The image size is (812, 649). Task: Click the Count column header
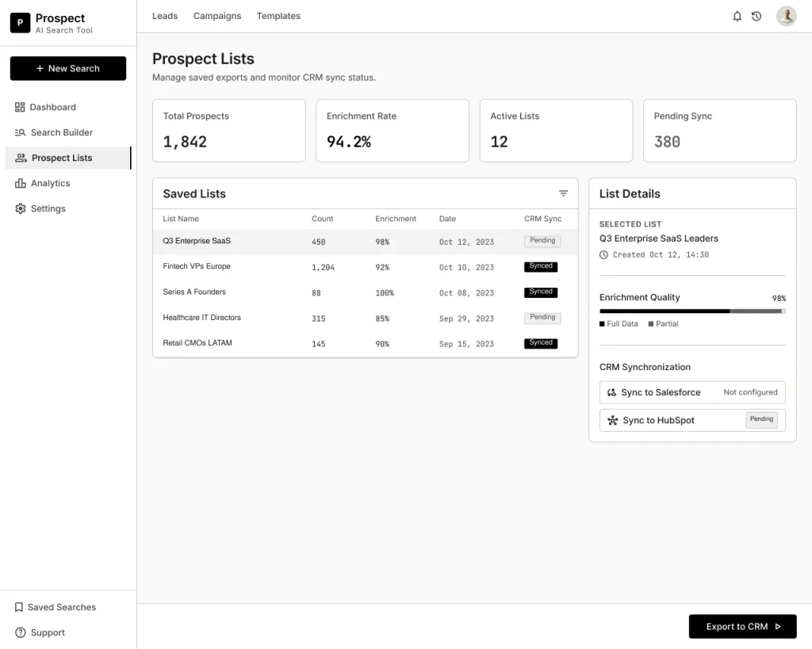(x=322, y=219)
